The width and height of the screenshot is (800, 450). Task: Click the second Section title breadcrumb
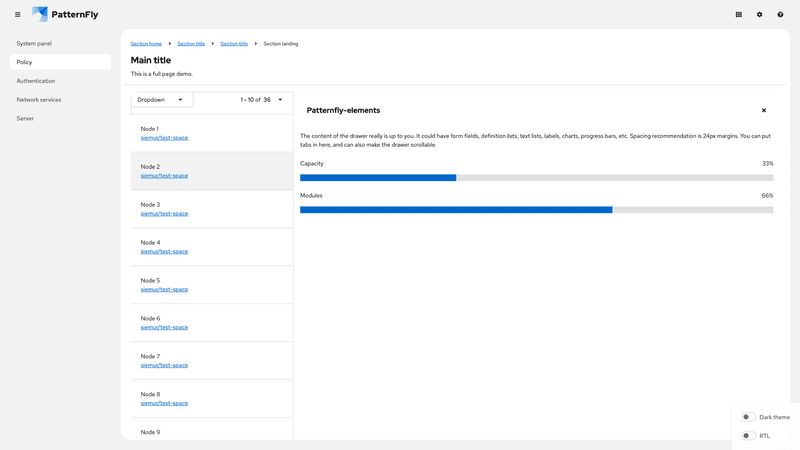pyautogui.click(x=234, y=44)
